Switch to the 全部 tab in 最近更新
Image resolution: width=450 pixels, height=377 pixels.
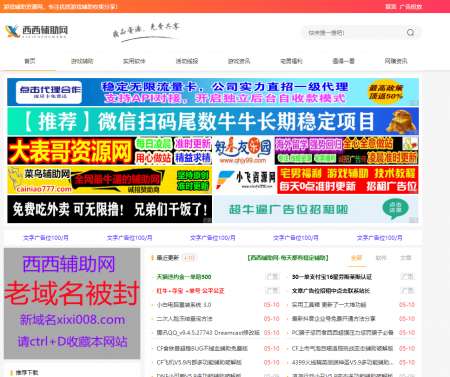click(357, 258)
